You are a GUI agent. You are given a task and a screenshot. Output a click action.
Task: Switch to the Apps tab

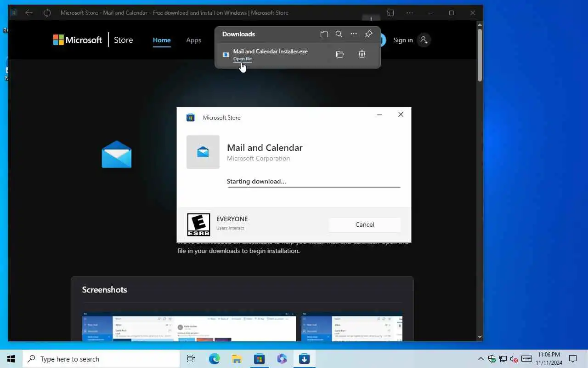coord(193,40)
